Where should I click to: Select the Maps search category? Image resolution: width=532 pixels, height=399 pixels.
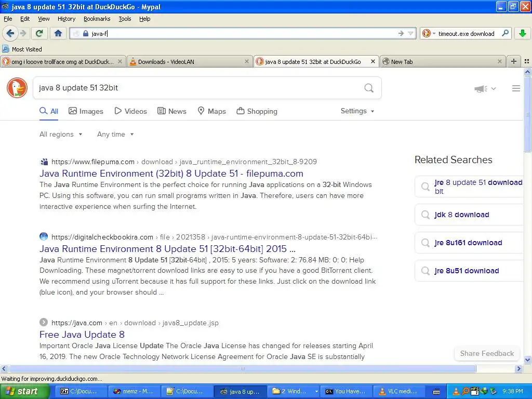coord(212,111)
